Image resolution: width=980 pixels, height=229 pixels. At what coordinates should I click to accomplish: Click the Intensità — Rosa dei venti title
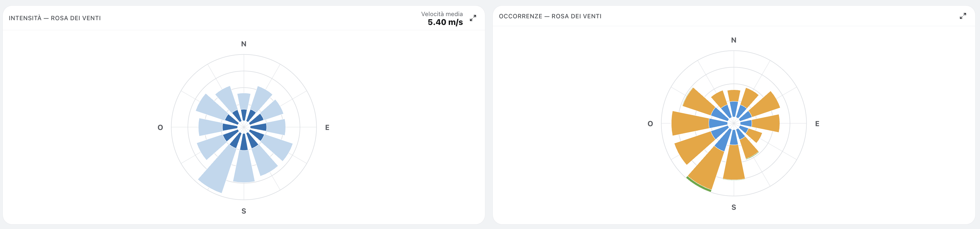pos(55,18)
